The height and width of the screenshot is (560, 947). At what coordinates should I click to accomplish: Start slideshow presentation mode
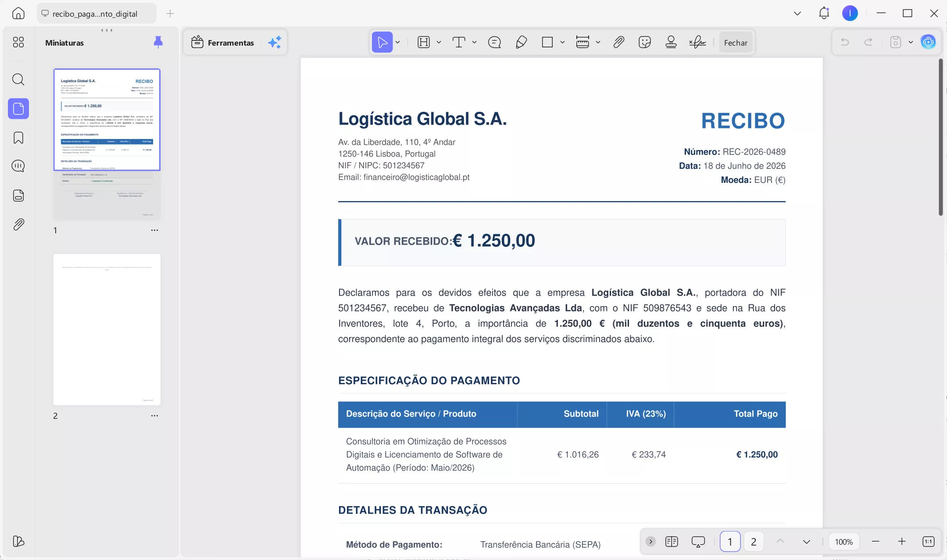click(698, 542)
